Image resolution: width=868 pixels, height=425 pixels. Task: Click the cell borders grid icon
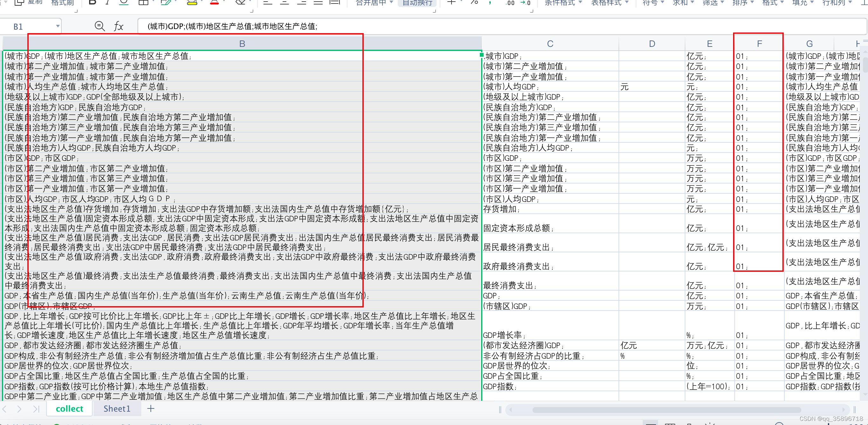[x=143, y=2]
